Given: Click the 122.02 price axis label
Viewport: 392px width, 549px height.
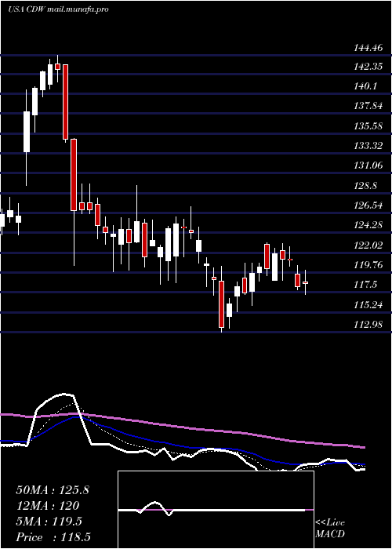Looking at the screenshot, I should click(x=368, y=245).
